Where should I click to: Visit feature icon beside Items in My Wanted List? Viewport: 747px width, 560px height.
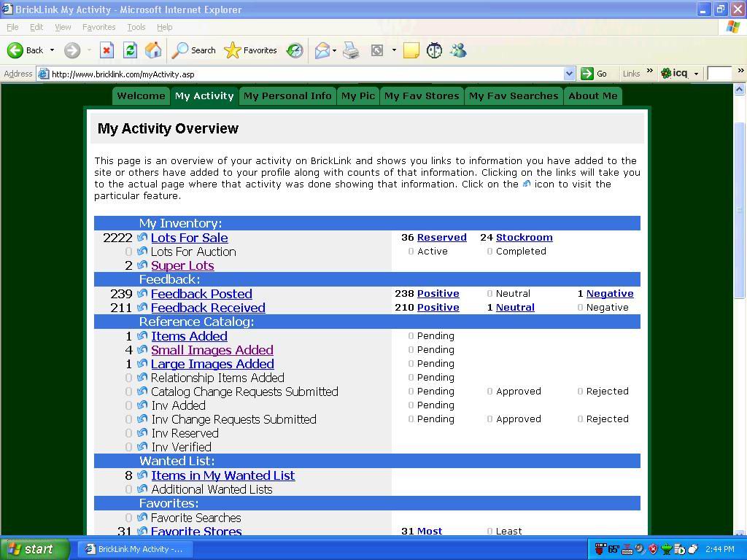(x=142, y=475)
